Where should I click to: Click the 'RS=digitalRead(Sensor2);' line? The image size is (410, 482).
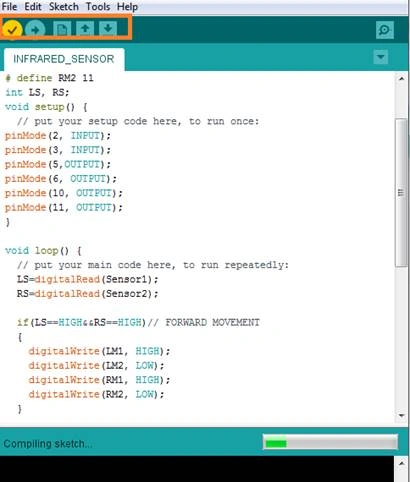(x=87, y=294)
